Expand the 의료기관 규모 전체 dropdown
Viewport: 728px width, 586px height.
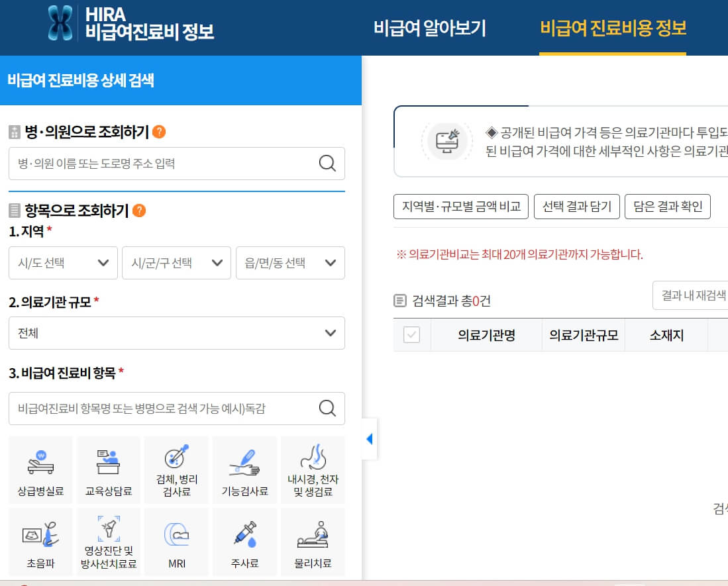pyautogui.click(x=176, y=333)
